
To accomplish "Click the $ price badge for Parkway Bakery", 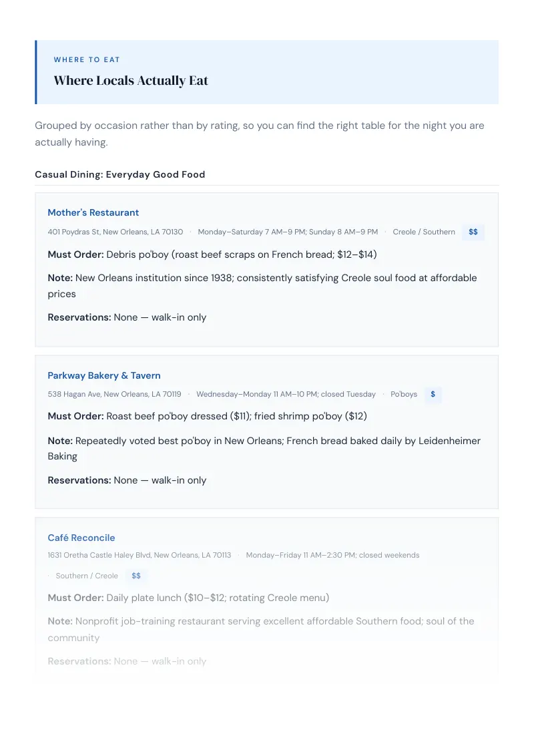I will [433, 395].
